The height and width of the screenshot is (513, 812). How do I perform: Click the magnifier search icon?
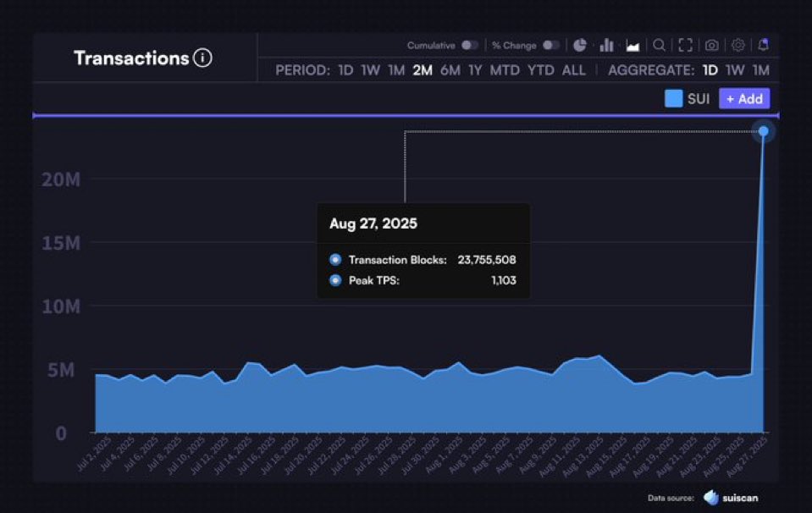tap(660, 46)
